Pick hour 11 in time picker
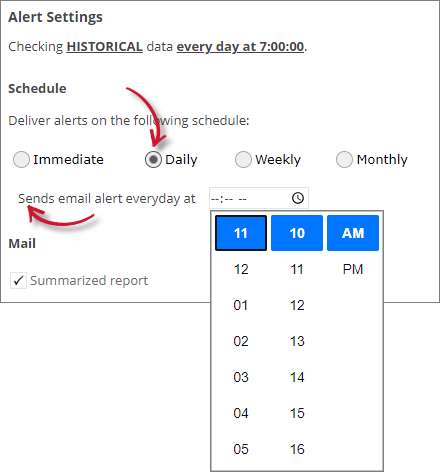Viewport: 440px width, 472px height. [x=241, y=233]
